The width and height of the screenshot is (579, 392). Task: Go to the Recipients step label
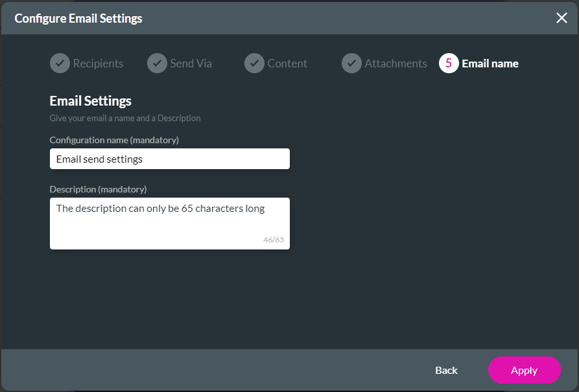98,63
